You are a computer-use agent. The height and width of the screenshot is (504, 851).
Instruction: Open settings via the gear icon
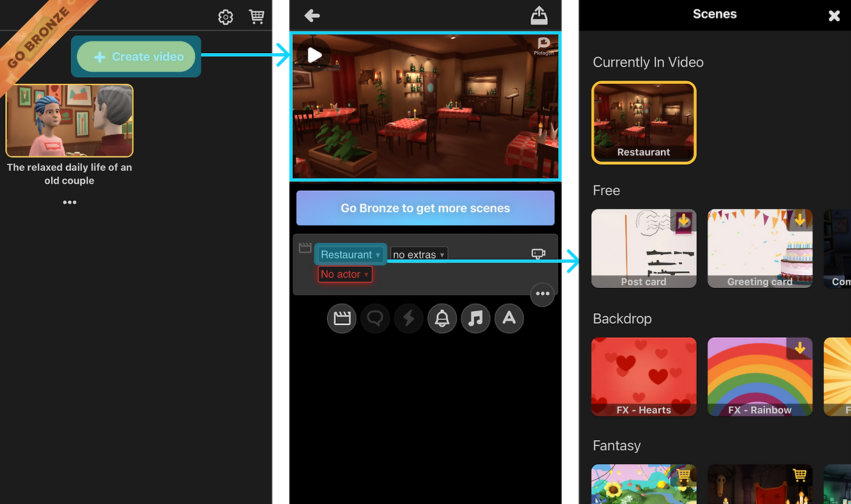[x=225, y=17]
